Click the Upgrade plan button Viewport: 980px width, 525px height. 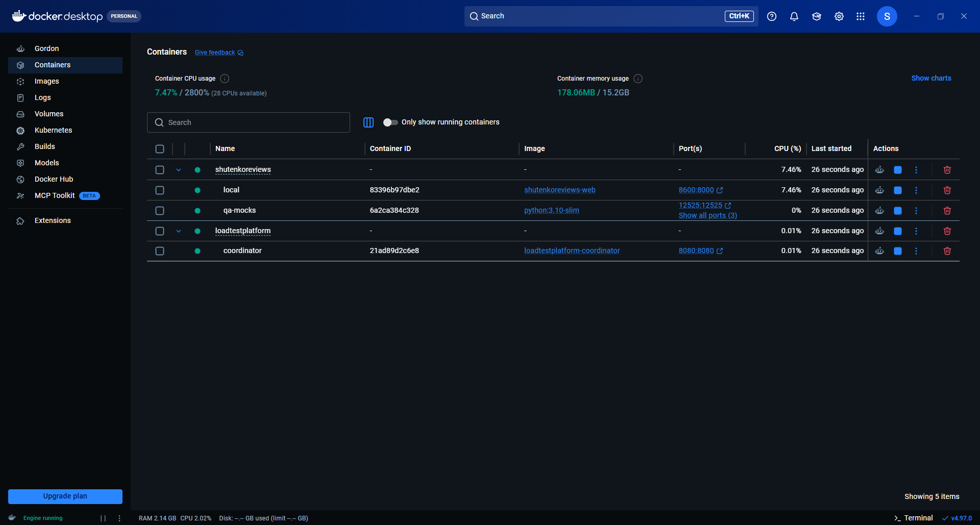coord(65,496)
